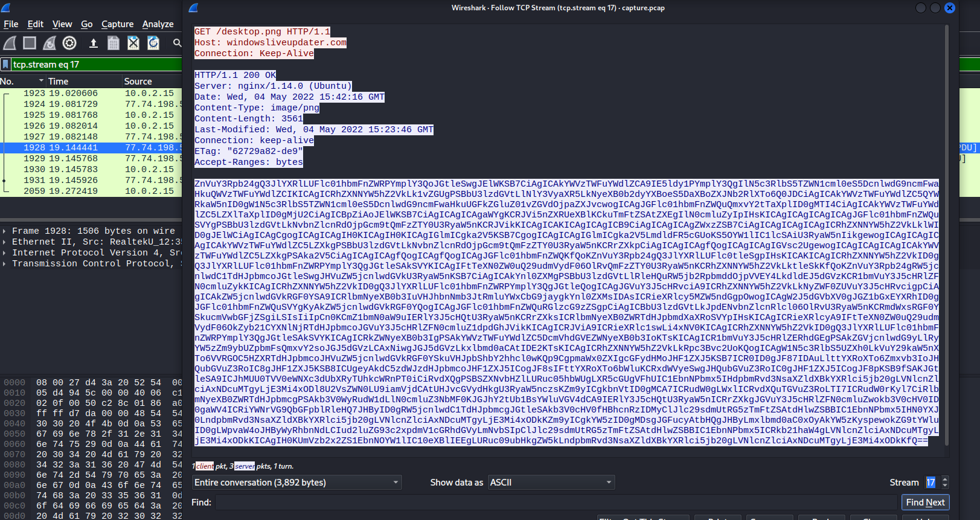This screenshot has width=980, height=520.
Task: Close this capture file icon
Action: point(133,43)
